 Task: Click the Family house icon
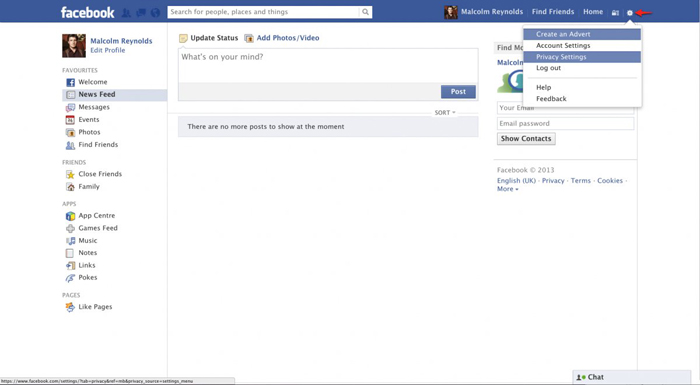pyautogui.click(x=71, y=187)
